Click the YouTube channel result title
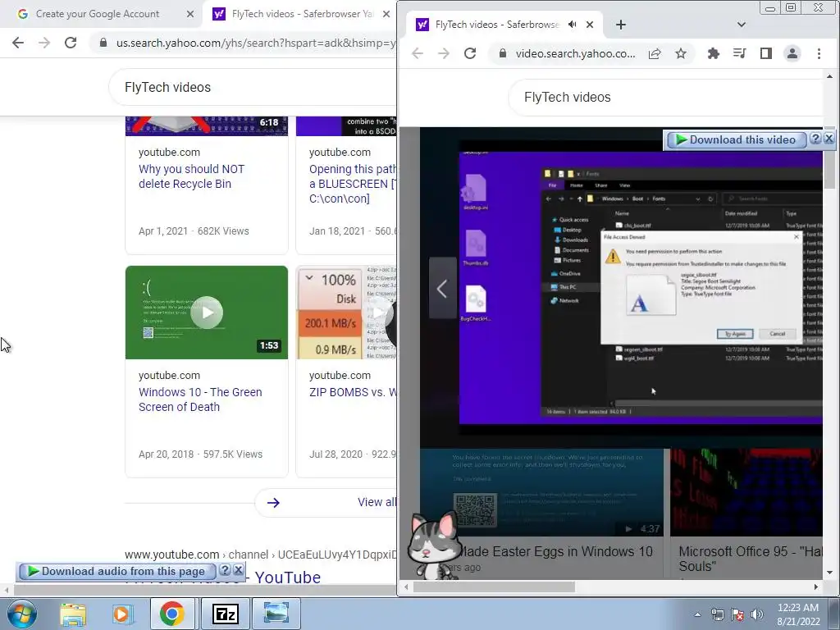 (x=223, y=577)
